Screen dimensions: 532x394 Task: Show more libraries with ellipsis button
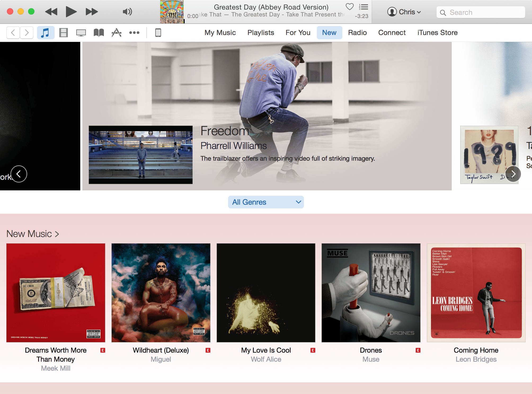click(x=134, y=33)
